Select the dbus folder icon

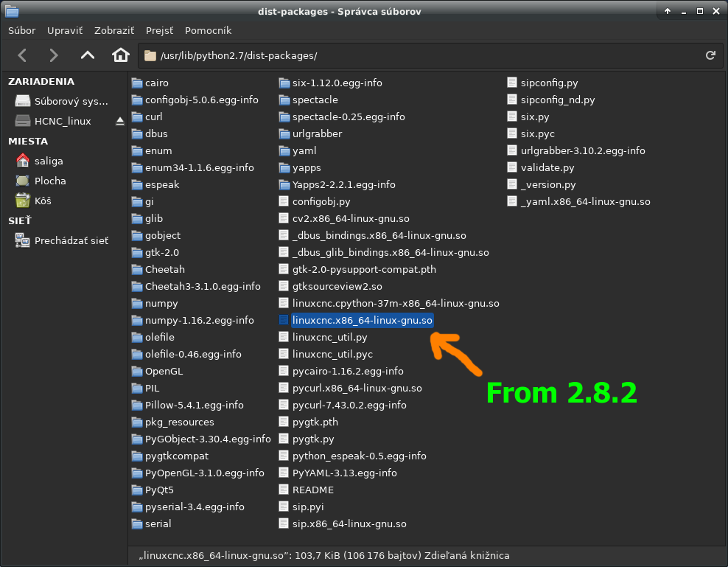[x=137, y=134]
